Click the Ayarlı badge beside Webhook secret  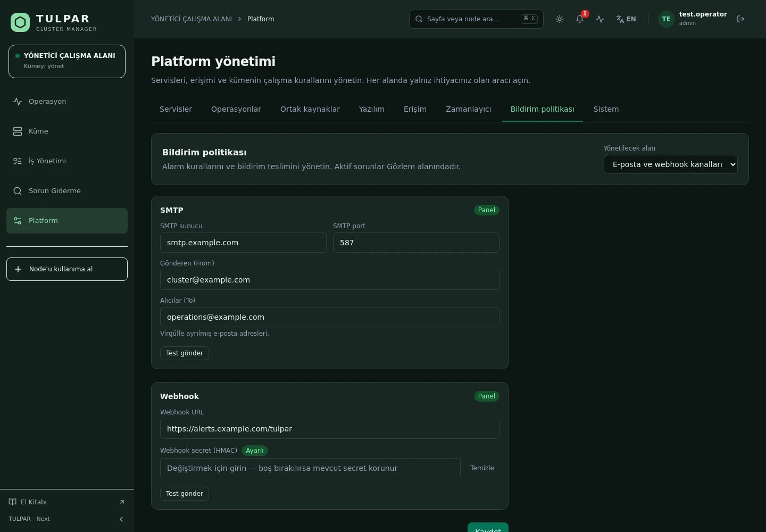point(255,451)
